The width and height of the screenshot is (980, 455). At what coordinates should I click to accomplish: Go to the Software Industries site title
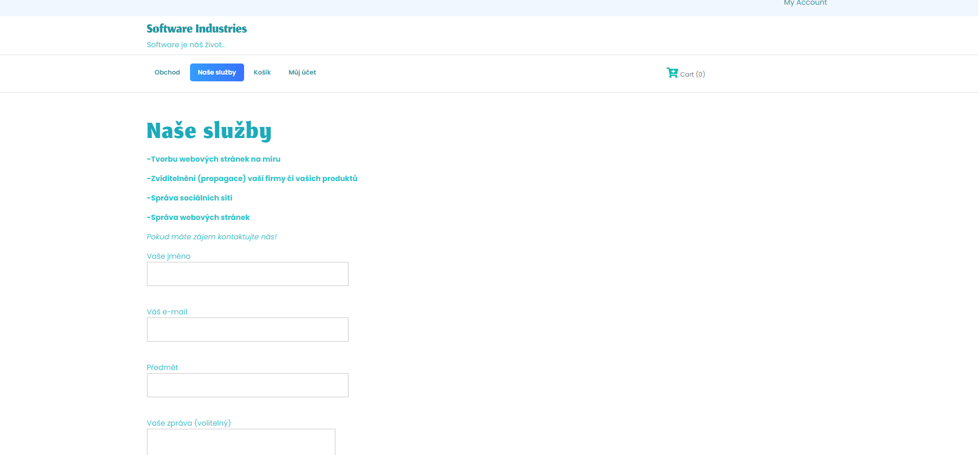coord(196,29)
